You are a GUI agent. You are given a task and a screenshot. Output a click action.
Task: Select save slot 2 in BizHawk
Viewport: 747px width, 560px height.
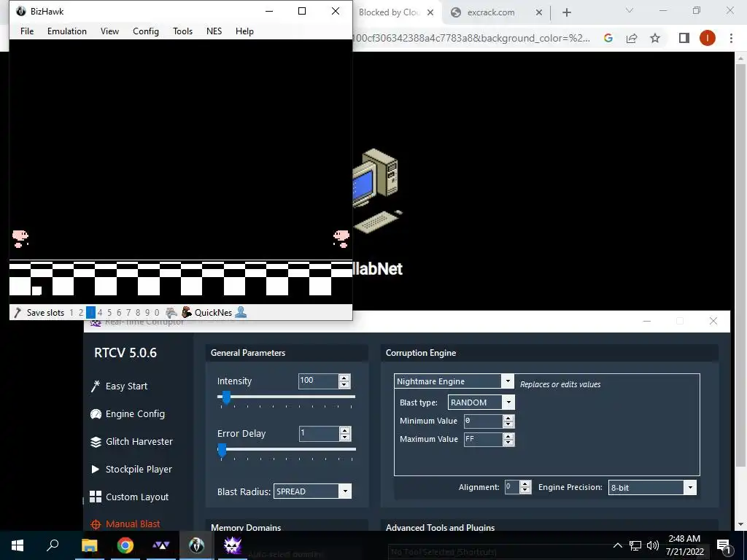81,312
